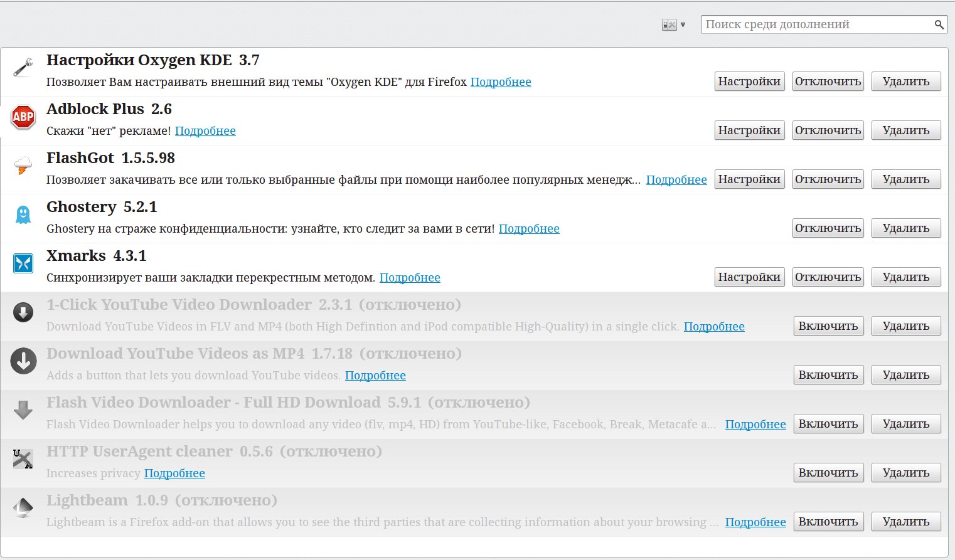This screenshot has height=560, width=955.
Task: Remove FlashGot
Action: 906,179
